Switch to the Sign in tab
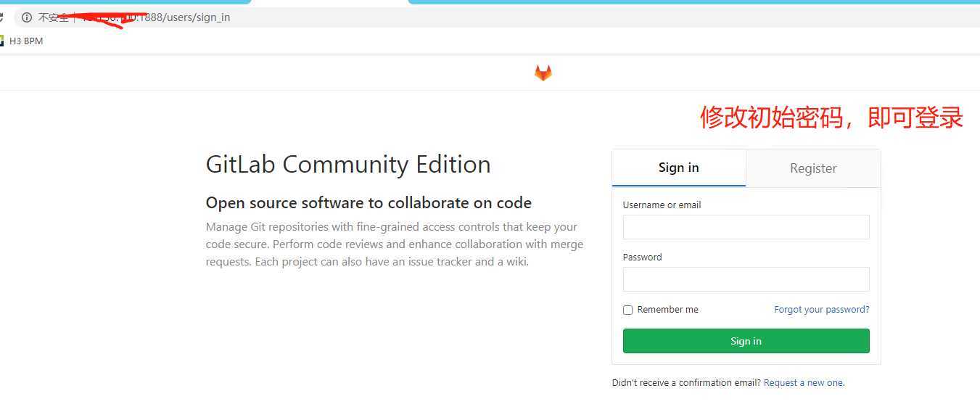980x420 pixels. 679,168
